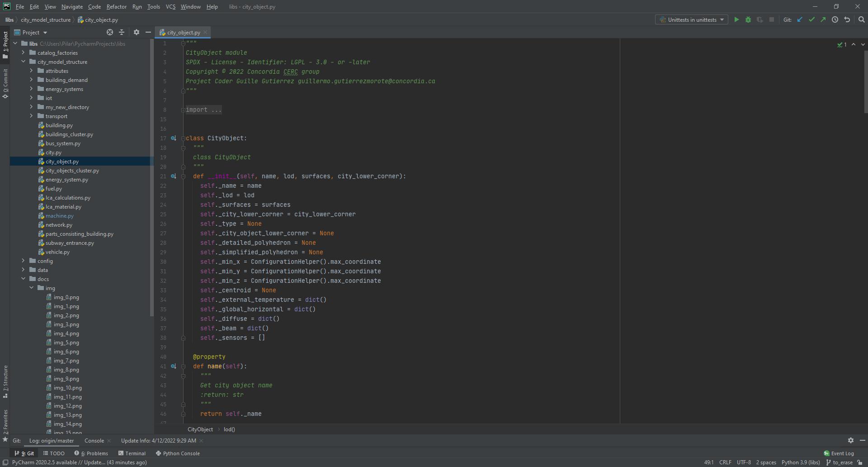Open the Tools menu

(153, 6)
